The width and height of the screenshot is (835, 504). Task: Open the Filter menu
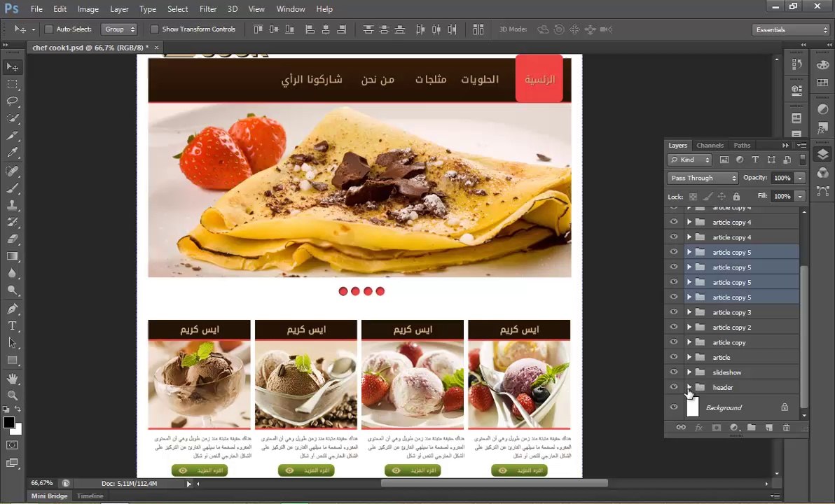(x=207, y=9)
